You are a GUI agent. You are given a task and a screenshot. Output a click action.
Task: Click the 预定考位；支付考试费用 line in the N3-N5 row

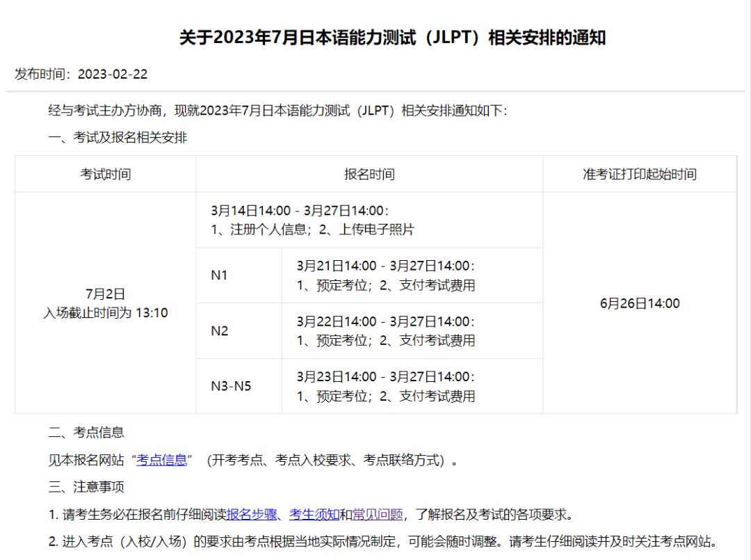click(385, 396)
